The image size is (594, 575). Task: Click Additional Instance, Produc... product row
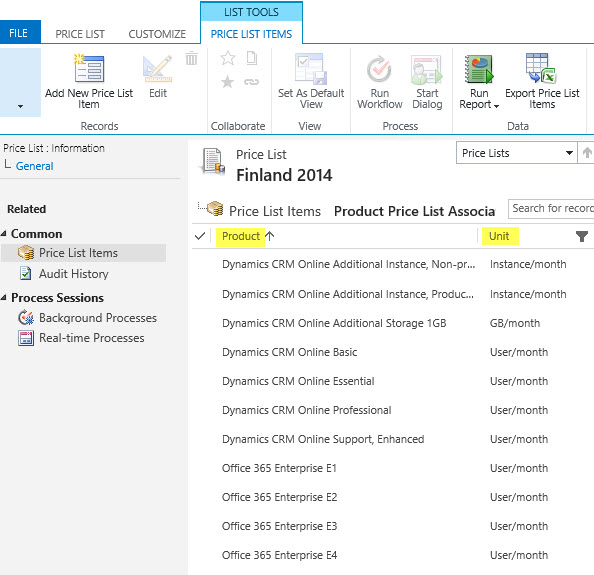[x=393, y=294]
